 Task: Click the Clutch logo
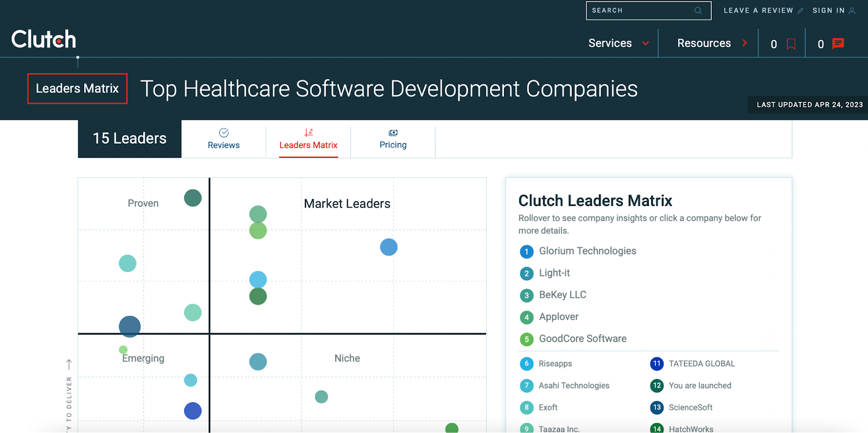tap(43, 39)
